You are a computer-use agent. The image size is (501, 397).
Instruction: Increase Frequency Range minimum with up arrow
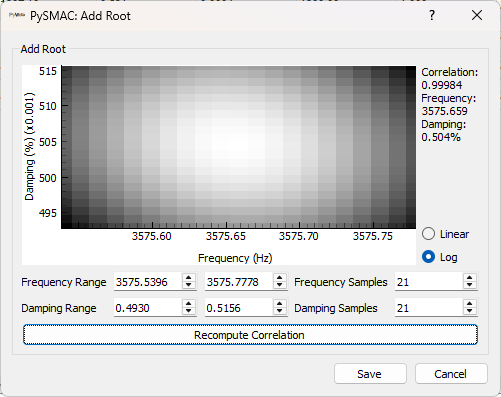click(189, 277)
